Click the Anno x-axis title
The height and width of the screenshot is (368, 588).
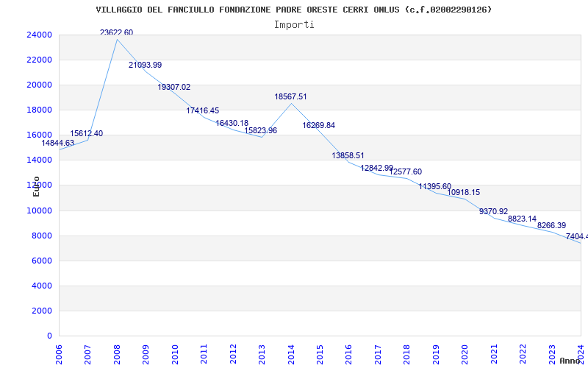tap(570, 361)
